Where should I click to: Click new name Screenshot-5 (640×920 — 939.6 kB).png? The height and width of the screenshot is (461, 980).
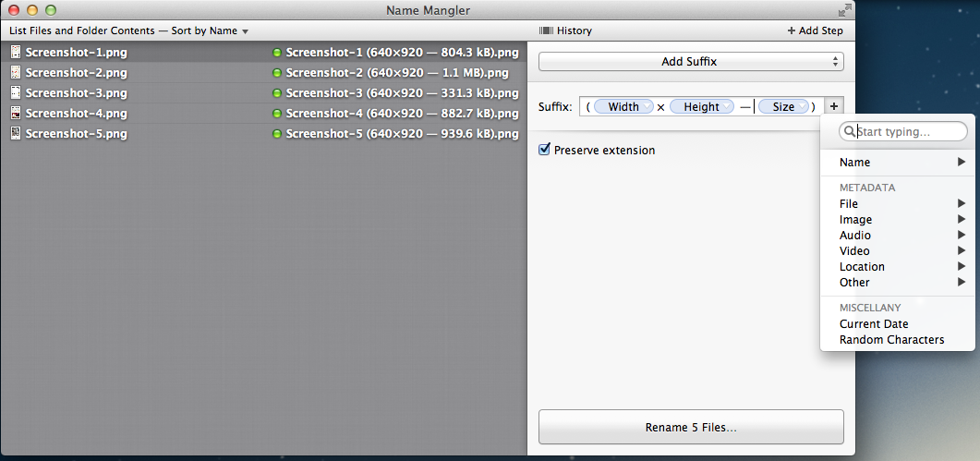click(402, 134)
